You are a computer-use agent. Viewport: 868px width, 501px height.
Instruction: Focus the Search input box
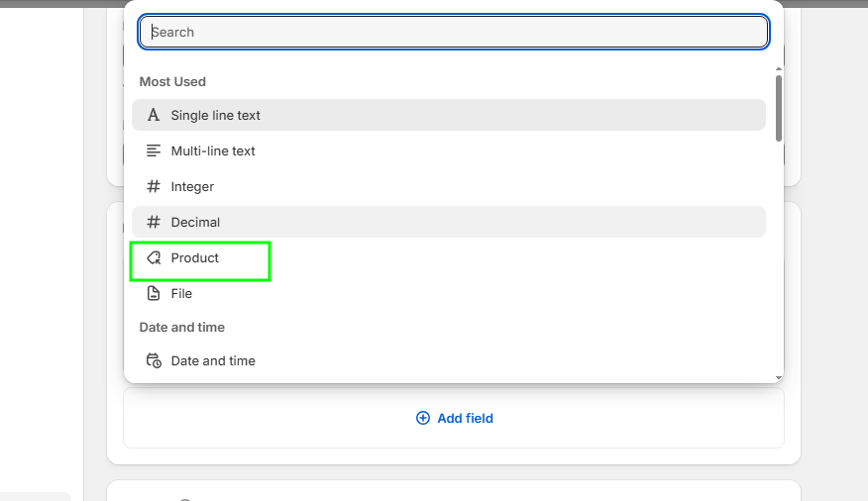coord(454,32)
